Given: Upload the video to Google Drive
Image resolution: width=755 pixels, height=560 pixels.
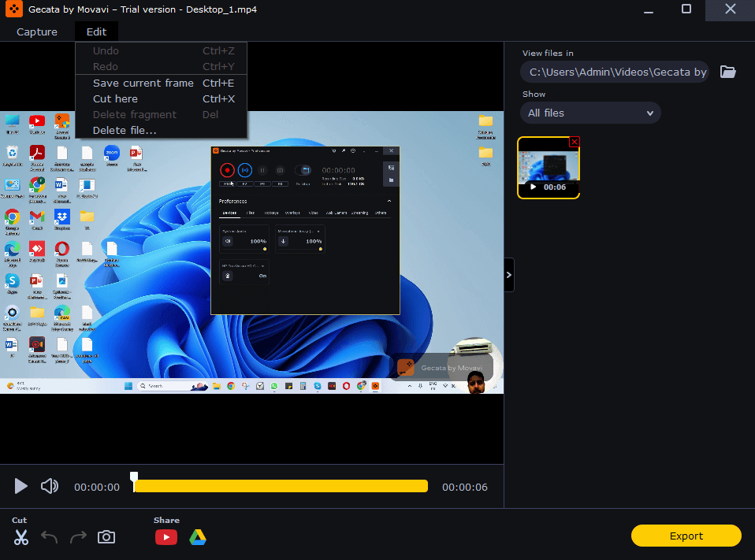Looking at the screenshot, I should [x=197, y=537].
